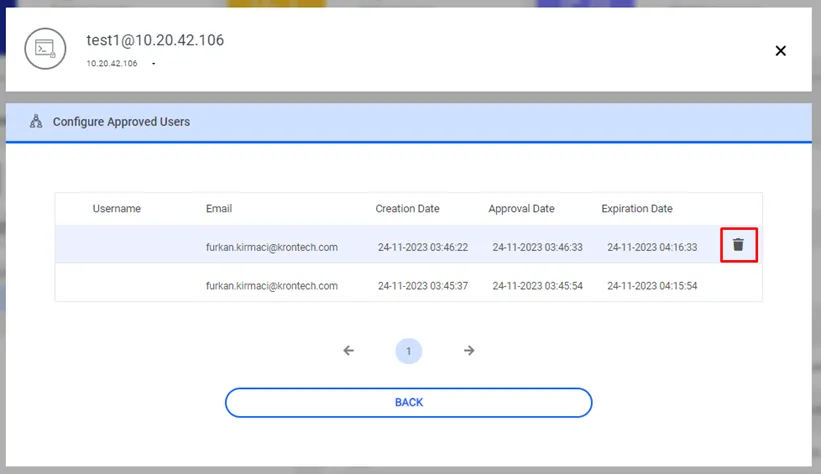
Task: Delete the approved user created at 03:46:22
Action: (738, 245)
